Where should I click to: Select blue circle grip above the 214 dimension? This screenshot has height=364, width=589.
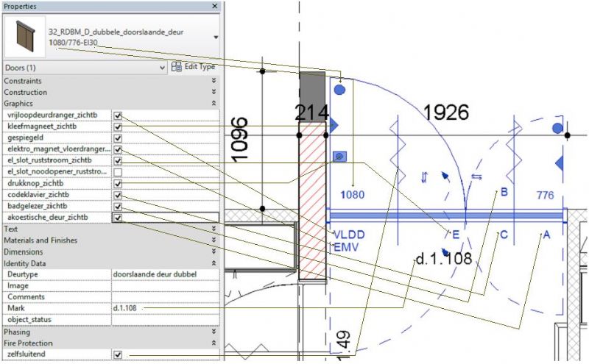(339, 90)
